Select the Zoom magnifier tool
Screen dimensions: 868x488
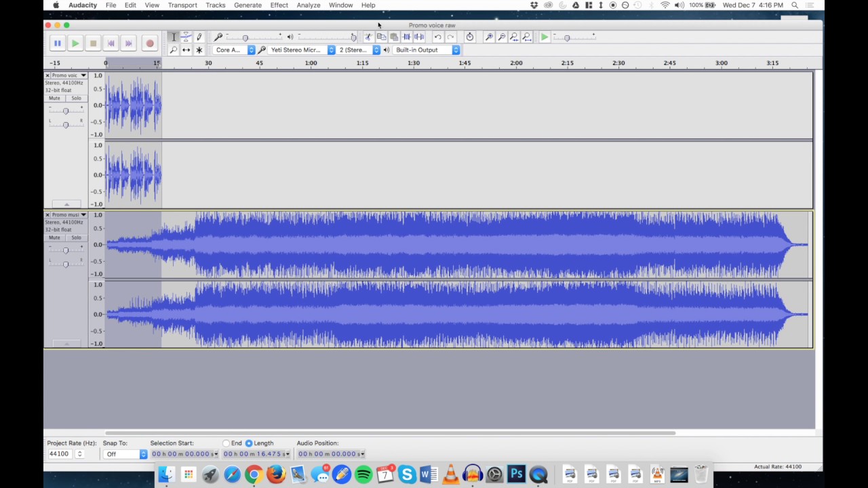click(x=173, y=49)
